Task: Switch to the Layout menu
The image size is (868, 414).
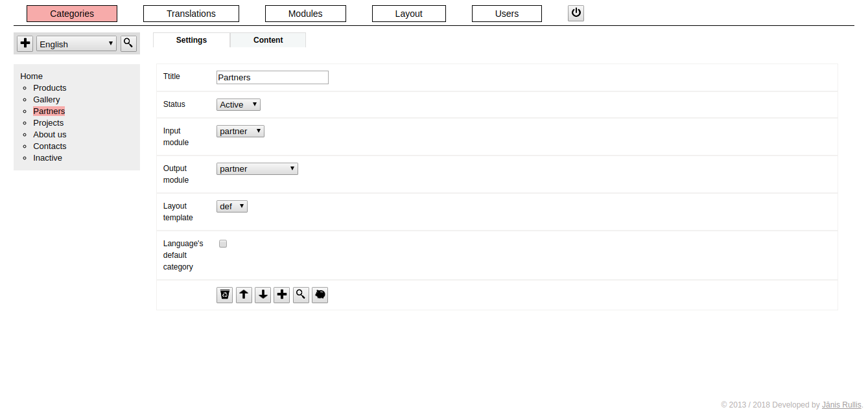Action: [x=409, y=14]
